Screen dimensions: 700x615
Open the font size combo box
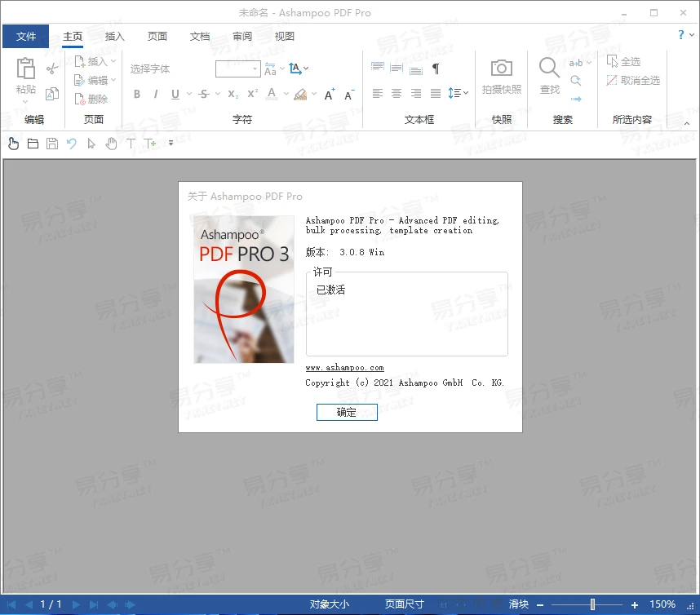pyautogui.click(x=238, y=69)
